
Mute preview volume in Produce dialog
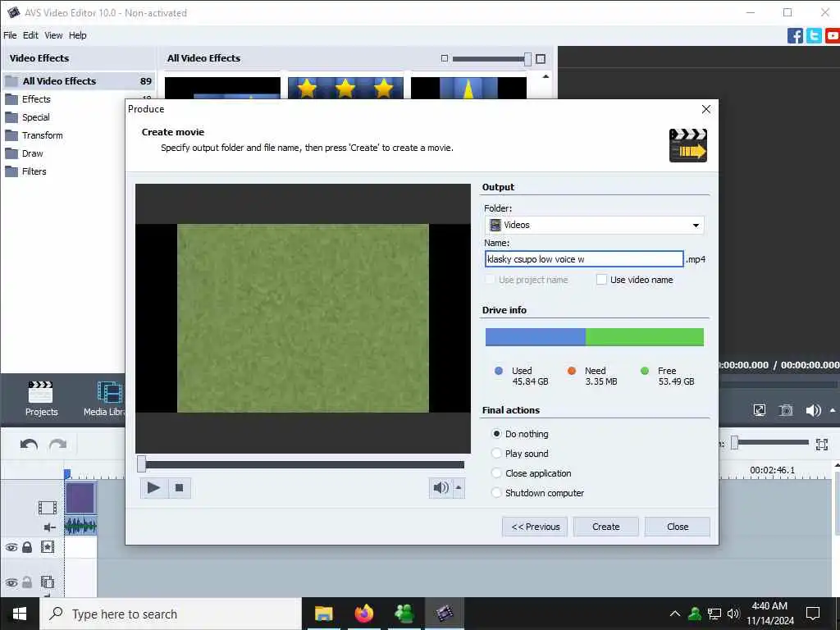point(441,487)
